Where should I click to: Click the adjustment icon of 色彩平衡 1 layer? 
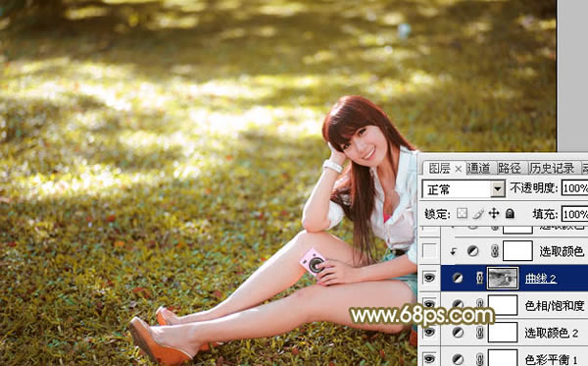pyautogui.click(x=457, y=359)
